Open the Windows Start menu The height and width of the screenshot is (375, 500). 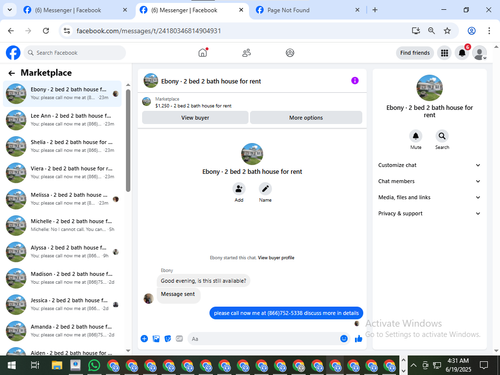click(x=12, y=366)
